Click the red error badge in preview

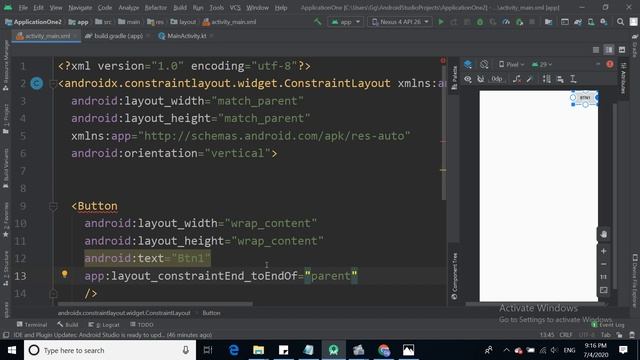pos(610,64)
